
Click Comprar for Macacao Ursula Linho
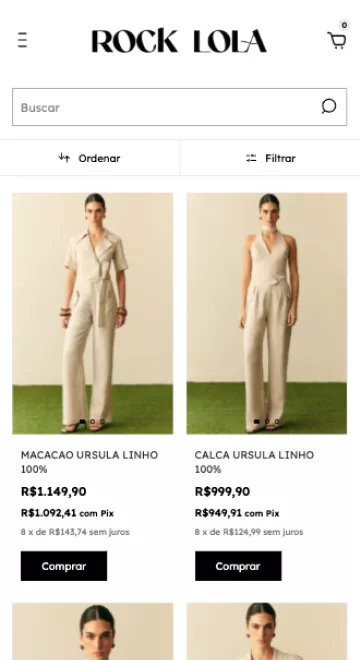[x=64, y=566]
